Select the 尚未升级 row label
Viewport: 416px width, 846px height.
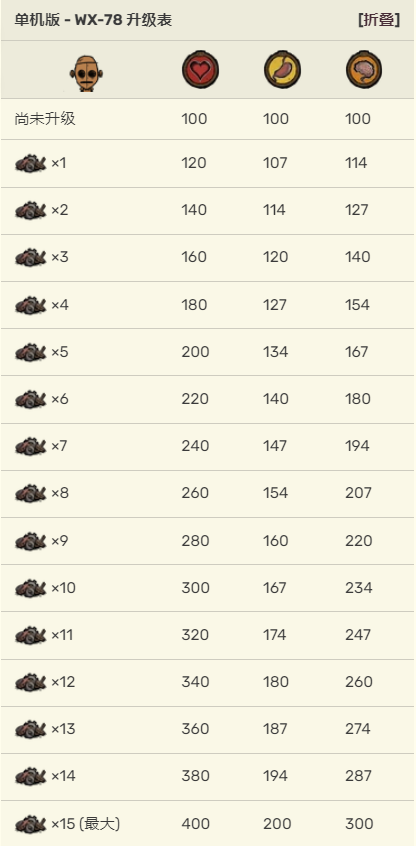[45, 119]
